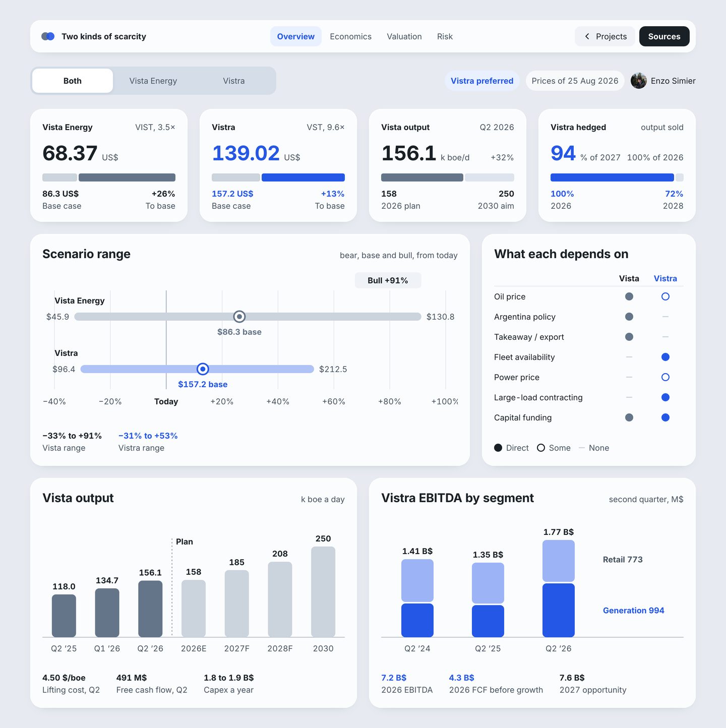Open the Overview tab

click(296, 36)
